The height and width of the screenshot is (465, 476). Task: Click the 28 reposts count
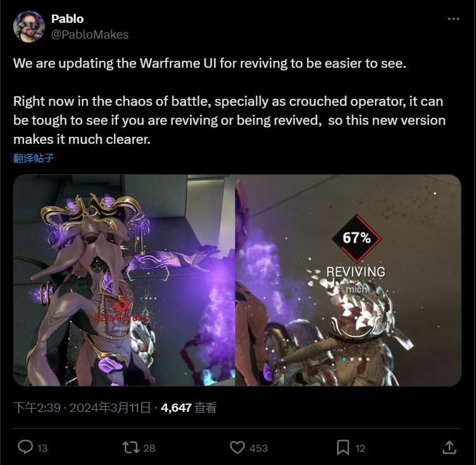tap(149, 449)
